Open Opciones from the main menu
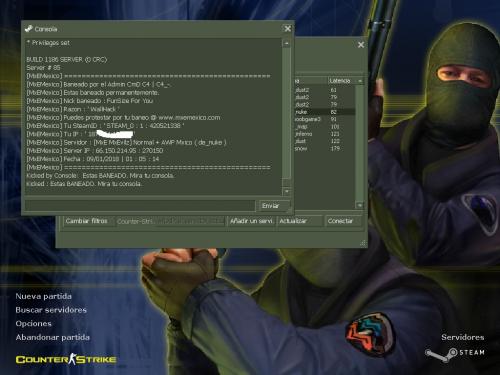 [34, 324]
